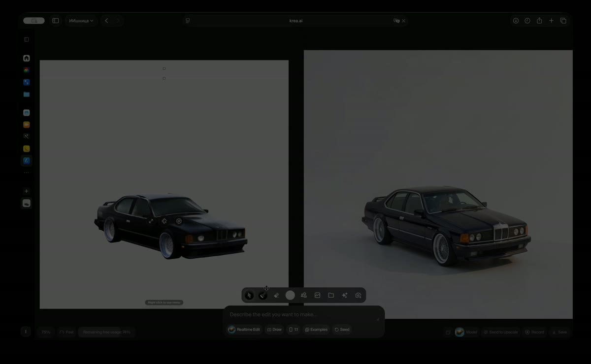Click the expand arrows handle on the car
Image resolution: width=591 pixels, height=364 pixels.
pyautogui.click(x=151, y=221)
